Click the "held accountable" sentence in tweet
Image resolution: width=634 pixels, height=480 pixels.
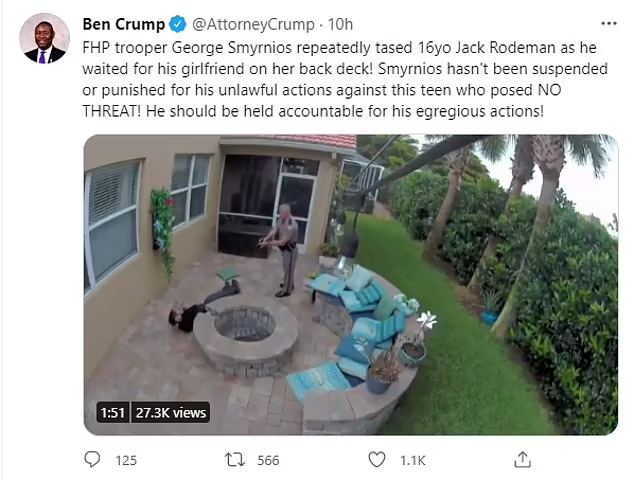tap(345, 111)
